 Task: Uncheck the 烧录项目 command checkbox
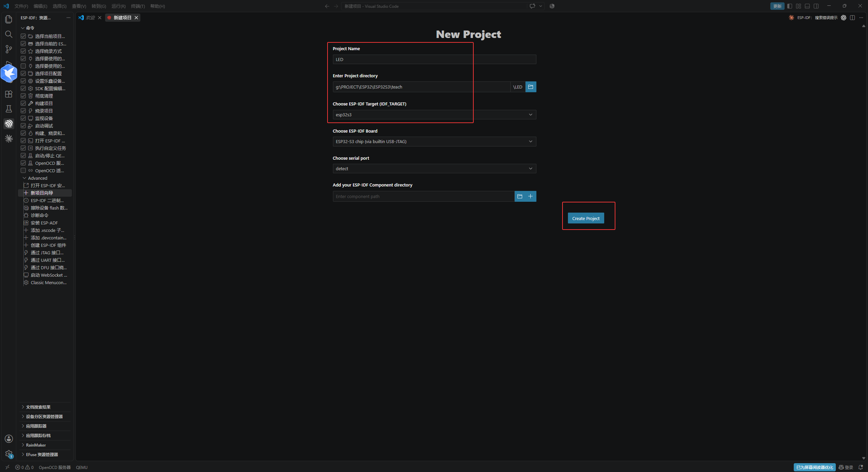click(23, 111)
